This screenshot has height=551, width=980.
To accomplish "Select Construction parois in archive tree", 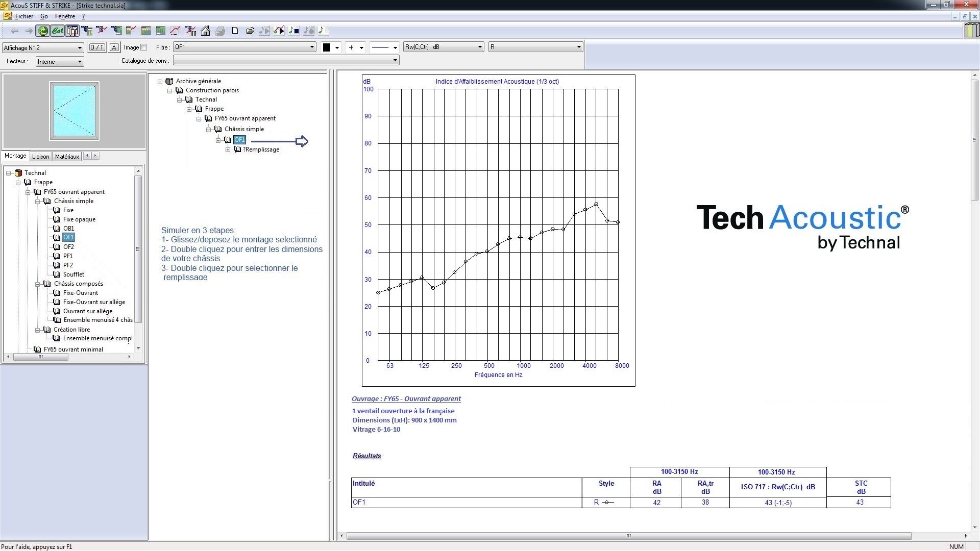I will tap(212, 90).
